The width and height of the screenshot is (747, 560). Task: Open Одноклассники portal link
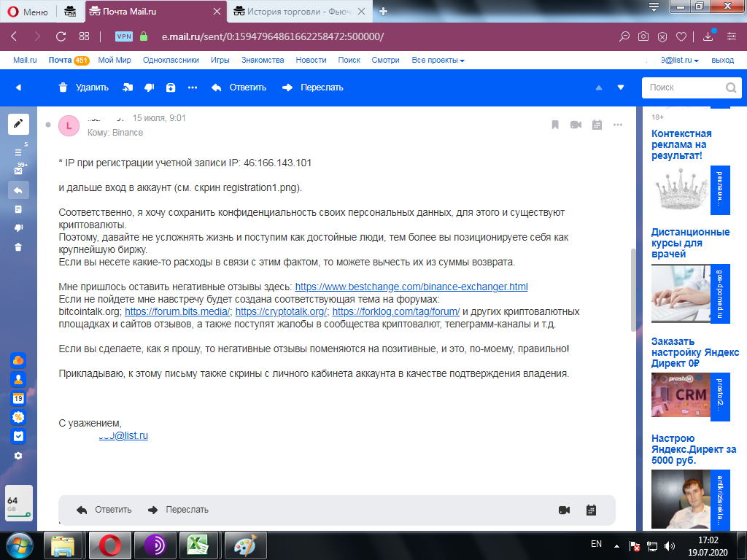(171, 60)
